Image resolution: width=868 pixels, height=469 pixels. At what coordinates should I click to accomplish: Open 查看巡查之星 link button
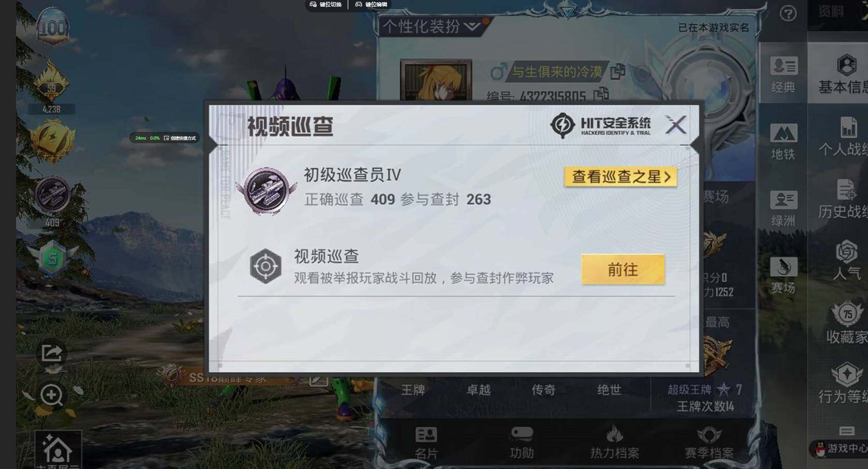621,177
